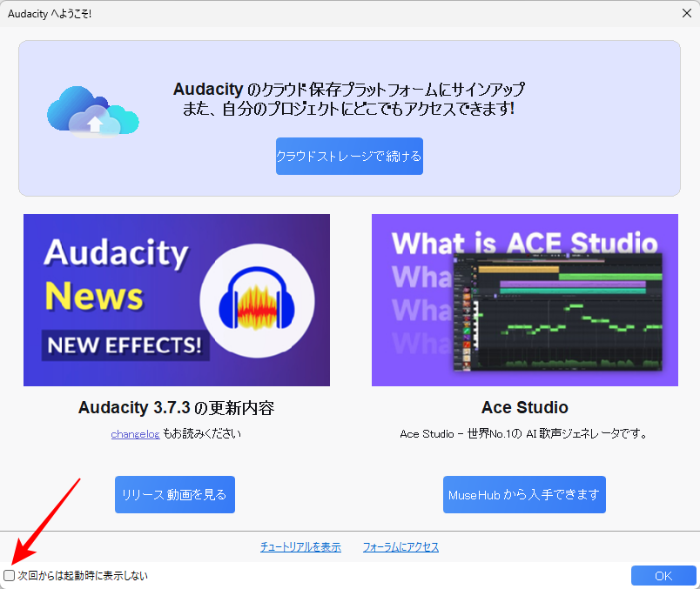Click the クラウドストレージで続ける button

(349, 157)
